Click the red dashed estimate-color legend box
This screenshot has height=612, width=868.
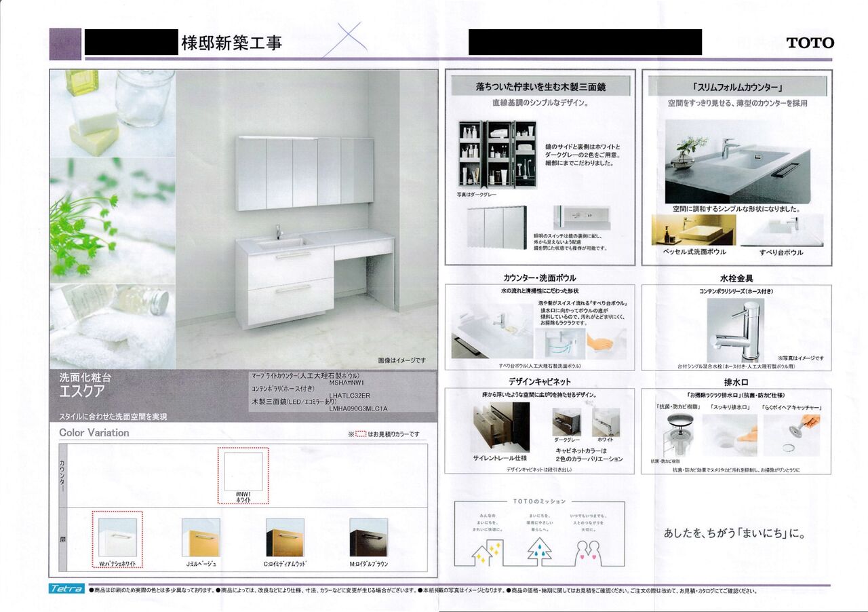click(x=361, y=434)
